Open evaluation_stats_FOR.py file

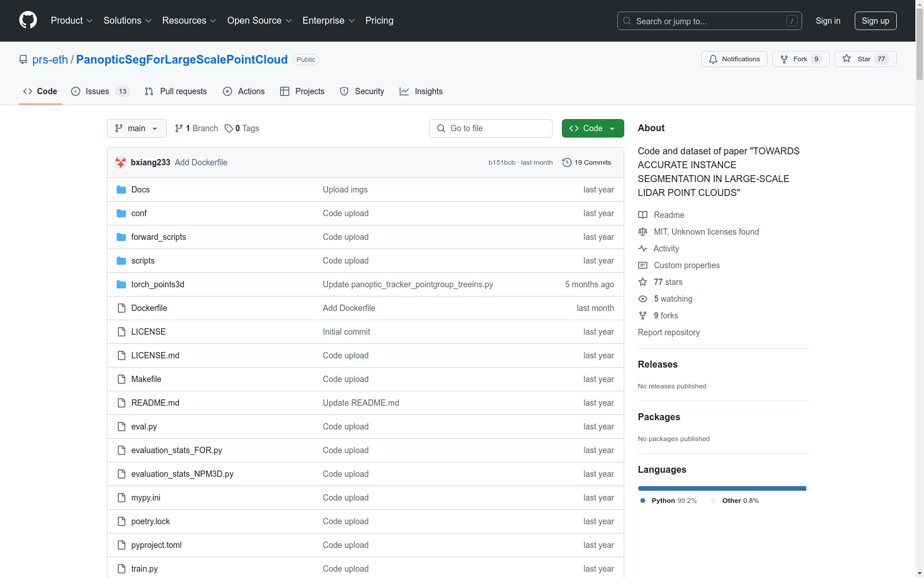point(177,450)
